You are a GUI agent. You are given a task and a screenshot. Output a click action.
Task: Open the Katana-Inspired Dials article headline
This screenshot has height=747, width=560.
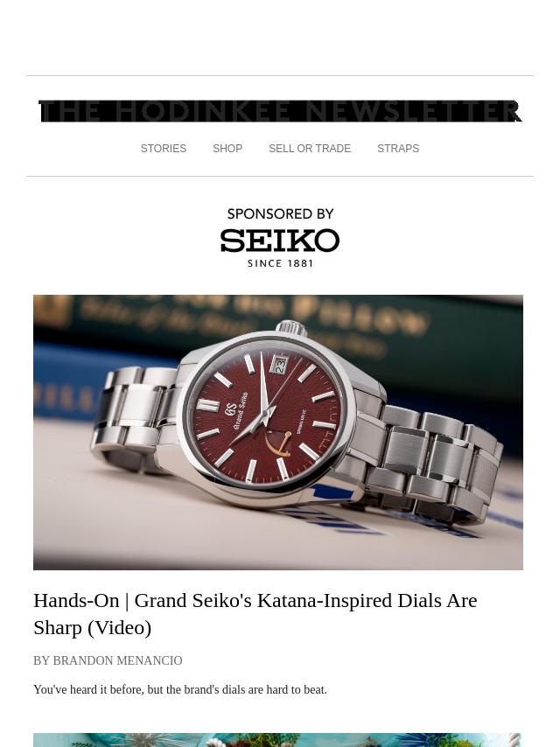coord(255,614)
